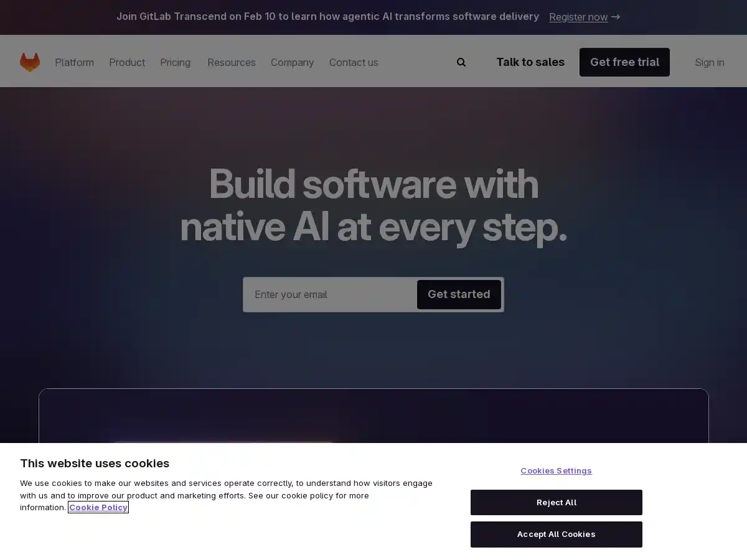Click the GitLab fox logo

(x=30, y=62)
